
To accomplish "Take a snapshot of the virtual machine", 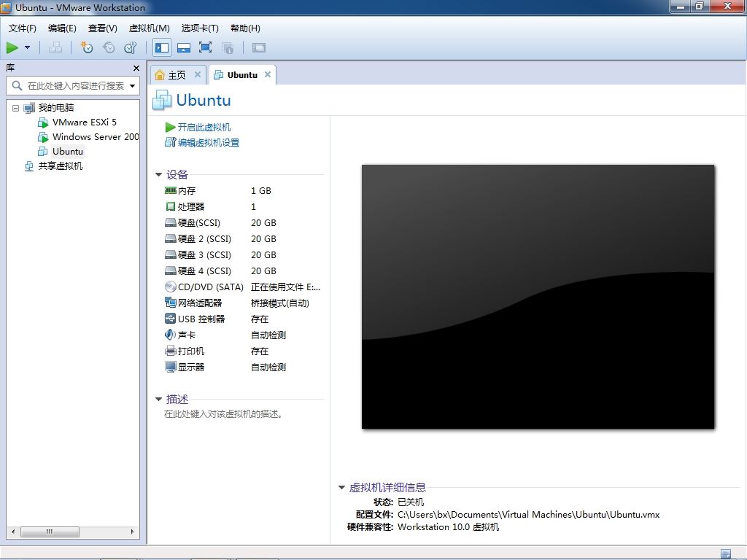I will (x=86, y=47).
